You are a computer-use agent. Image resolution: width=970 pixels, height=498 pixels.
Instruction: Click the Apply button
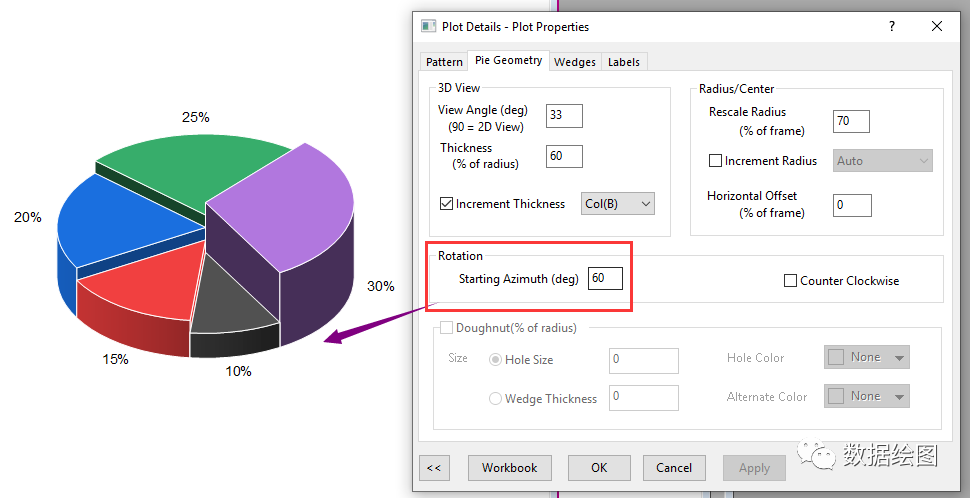pos(754,468)
